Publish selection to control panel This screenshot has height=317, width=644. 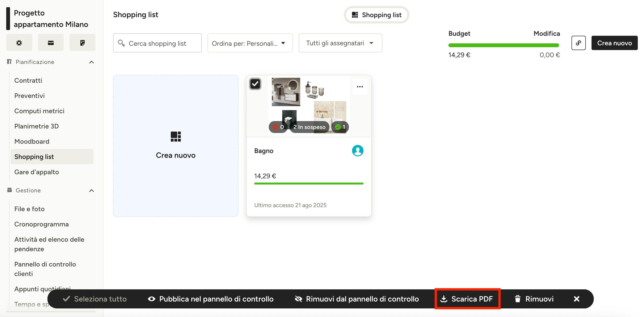click(211, 299)
